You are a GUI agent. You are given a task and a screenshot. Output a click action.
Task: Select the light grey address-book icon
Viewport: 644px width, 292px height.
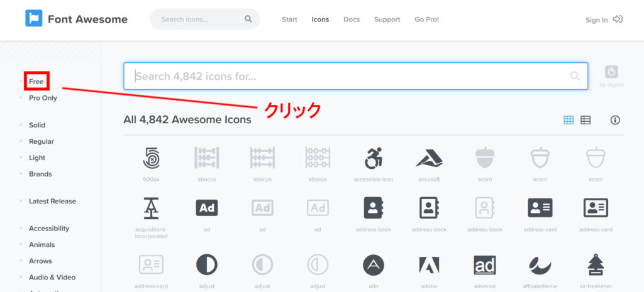[485, 208]
